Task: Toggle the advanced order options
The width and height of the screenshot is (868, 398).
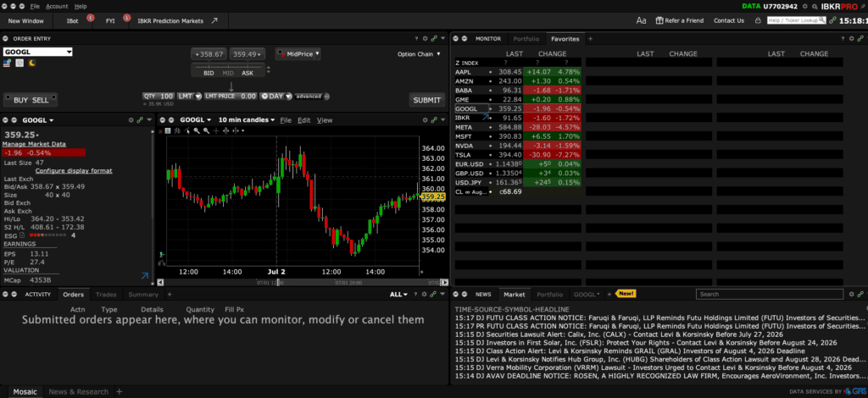Action: (312, 97)
